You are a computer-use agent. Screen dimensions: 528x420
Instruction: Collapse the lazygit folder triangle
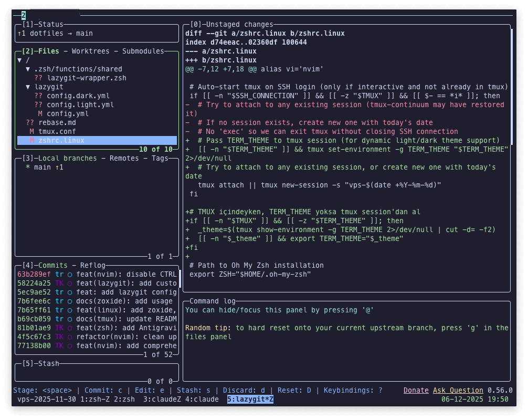(28, 87)
